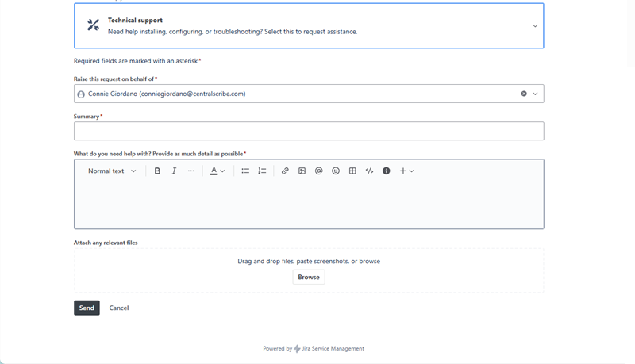Image resolution: width=635 pixels, height=364 pixels.
Task: Open the emoji picker
Action: tap(336, 171)
